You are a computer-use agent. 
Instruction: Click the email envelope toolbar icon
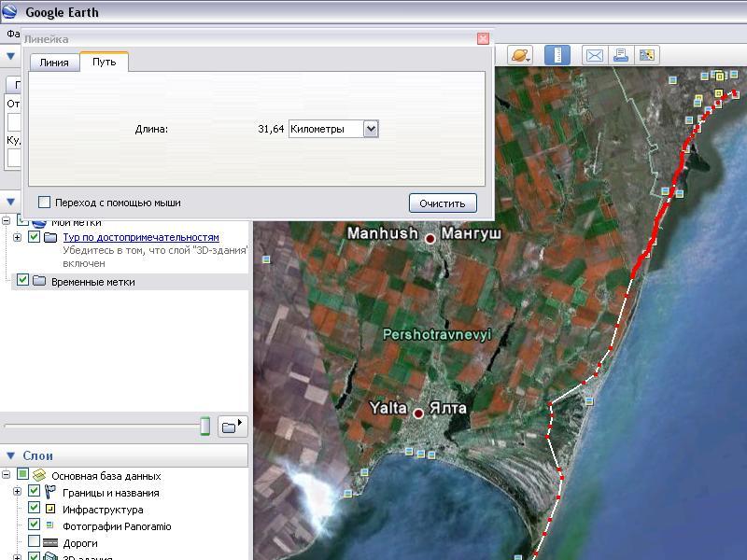click(594, 55)
